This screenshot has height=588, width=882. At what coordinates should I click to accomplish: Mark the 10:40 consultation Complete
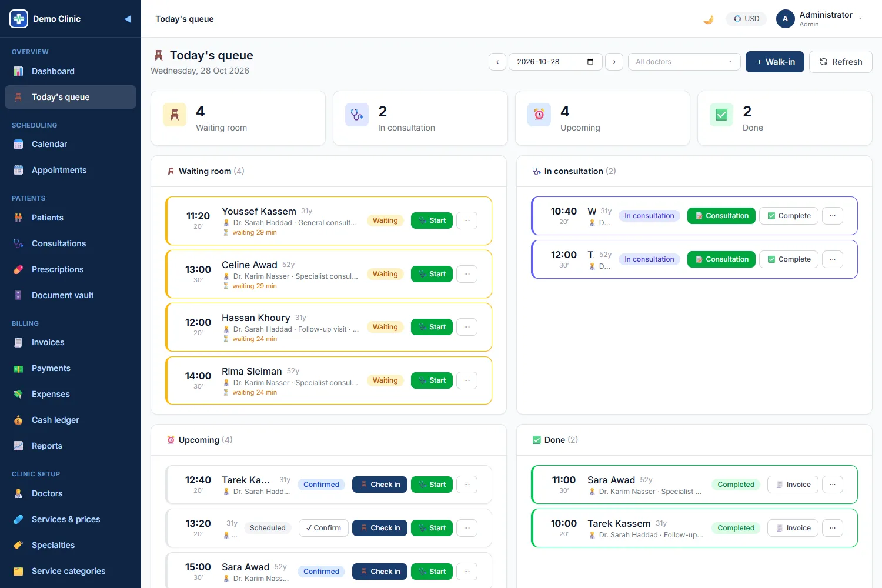[789, 216]
